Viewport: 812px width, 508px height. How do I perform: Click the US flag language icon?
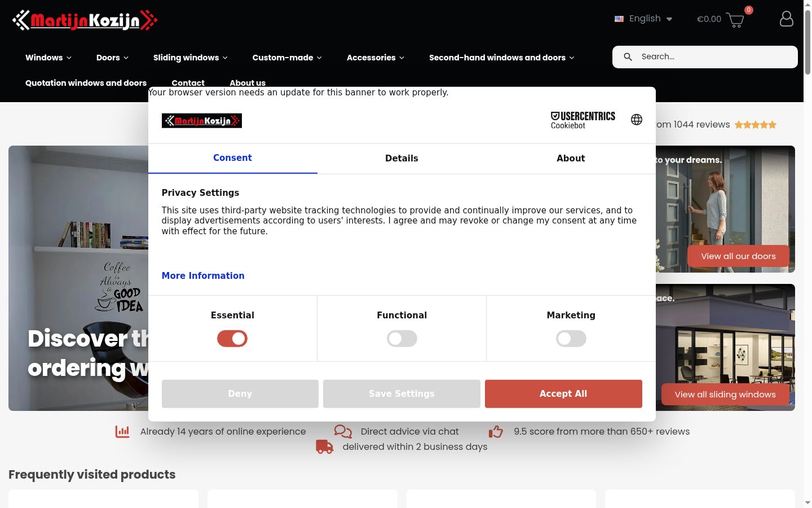(619, 19)
